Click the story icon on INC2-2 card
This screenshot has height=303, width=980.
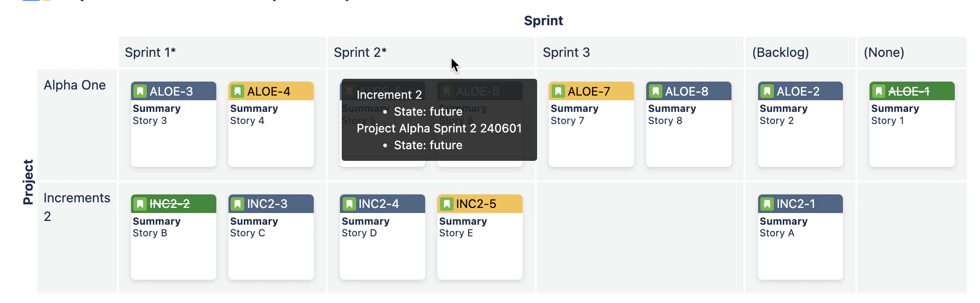140,204
